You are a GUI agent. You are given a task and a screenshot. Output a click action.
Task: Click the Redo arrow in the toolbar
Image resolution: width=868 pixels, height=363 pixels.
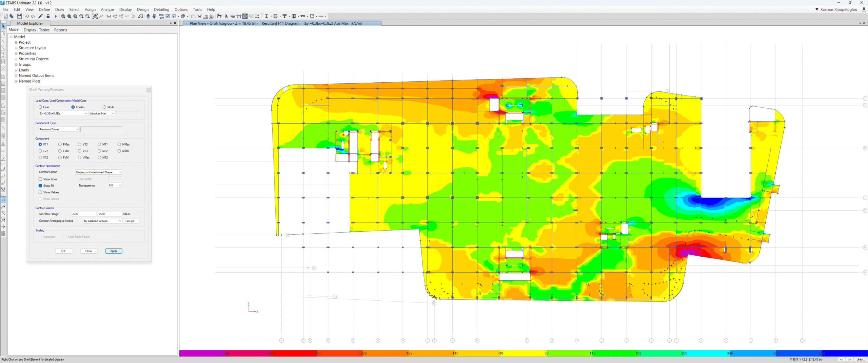[33, 16]
